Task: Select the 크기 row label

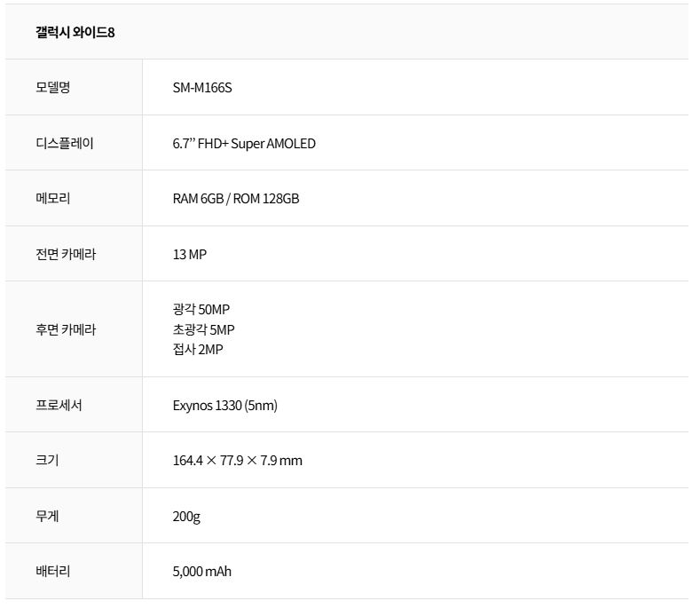Action: [47, 460]
